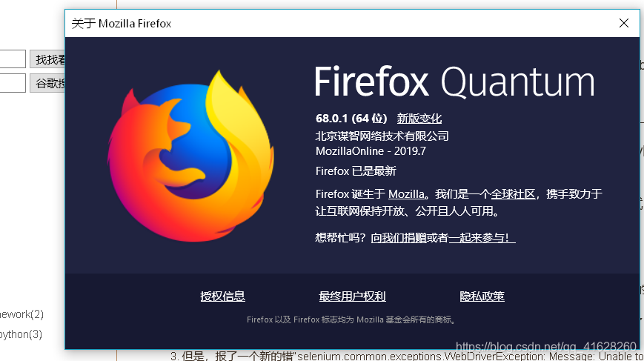Viewport: 644px width, 361px height.
Task: Focus input field beside 找找看 button
Action: click(x=13, y=59)
